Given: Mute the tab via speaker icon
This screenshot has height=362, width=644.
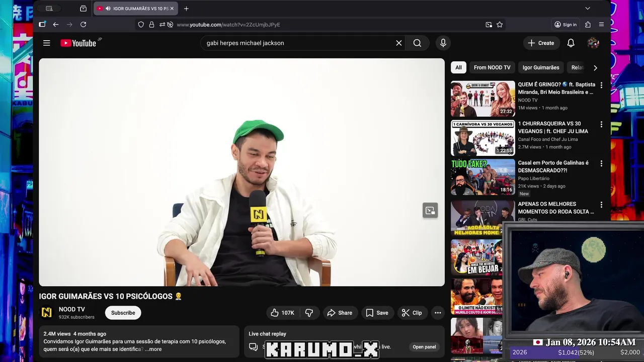Looking at the screenshot, I should click(x=108, y=9).
